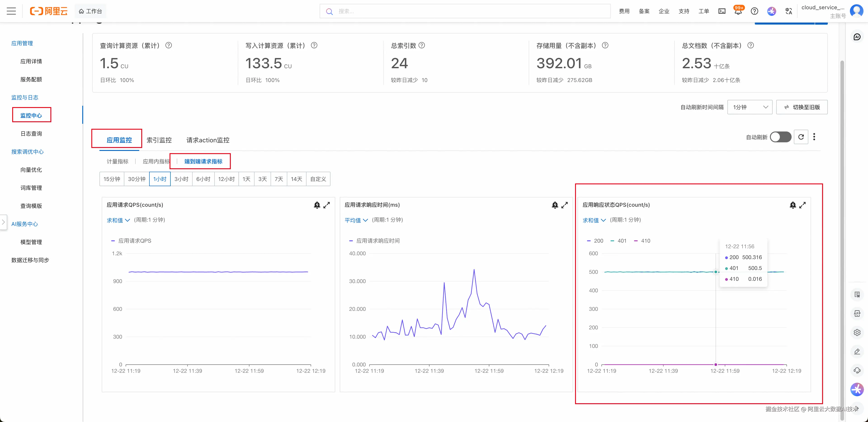Expand the 应用请求QPS chart to fullscreen
Viewport: 868px width, 422px height.
326,205
